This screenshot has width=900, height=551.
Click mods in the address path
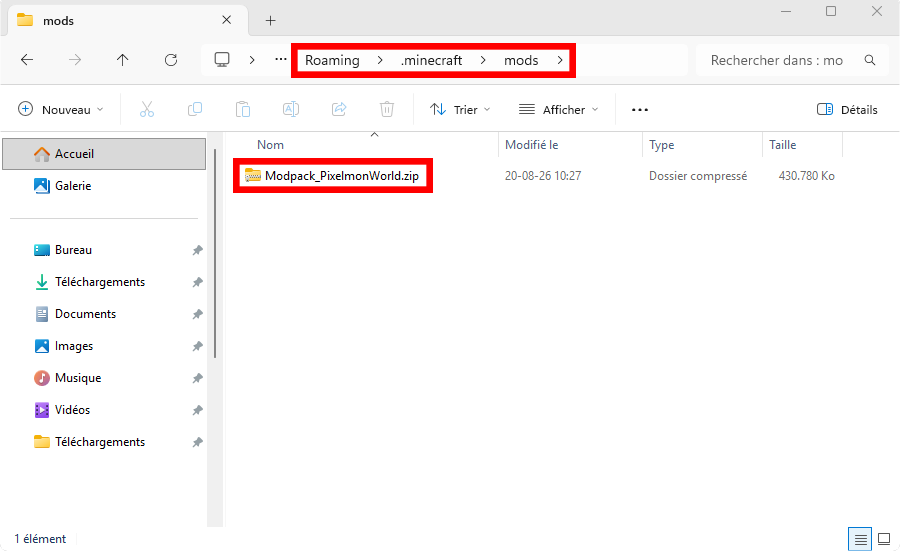click(x=521, y=60)
